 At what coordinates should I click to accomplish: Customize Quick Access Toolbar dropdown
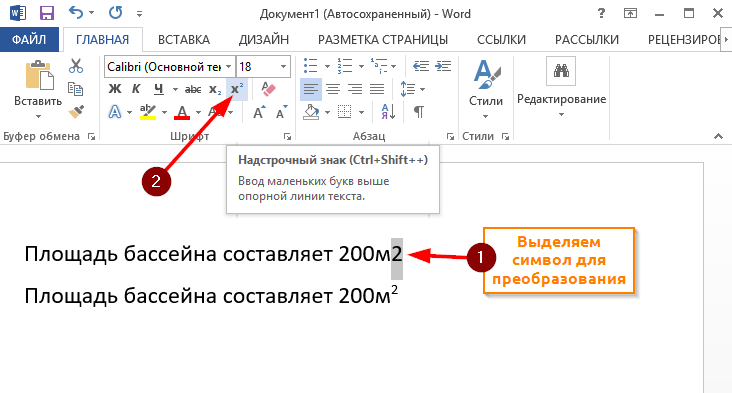point(139,14)
